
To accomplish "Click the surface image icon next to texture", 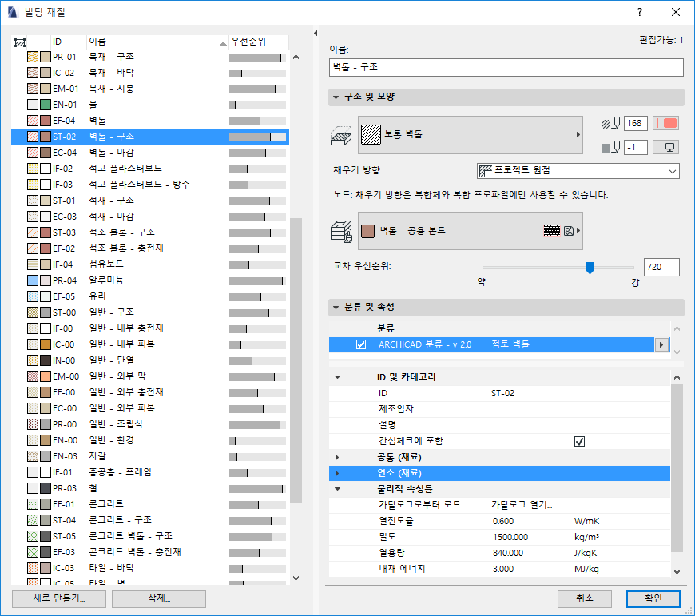I will pos(569,231).
